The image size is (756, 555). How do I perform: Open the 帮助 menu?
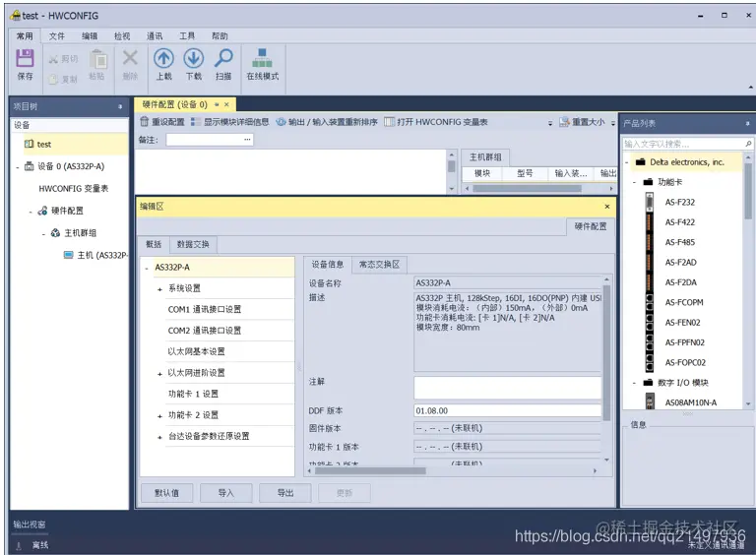[220, 36]
